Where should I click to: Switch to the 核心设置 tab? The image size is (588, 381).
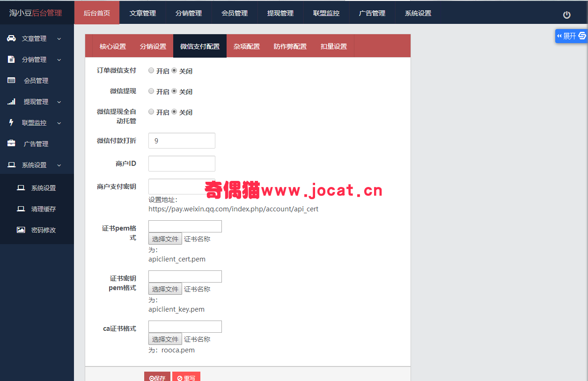(113, 46)
